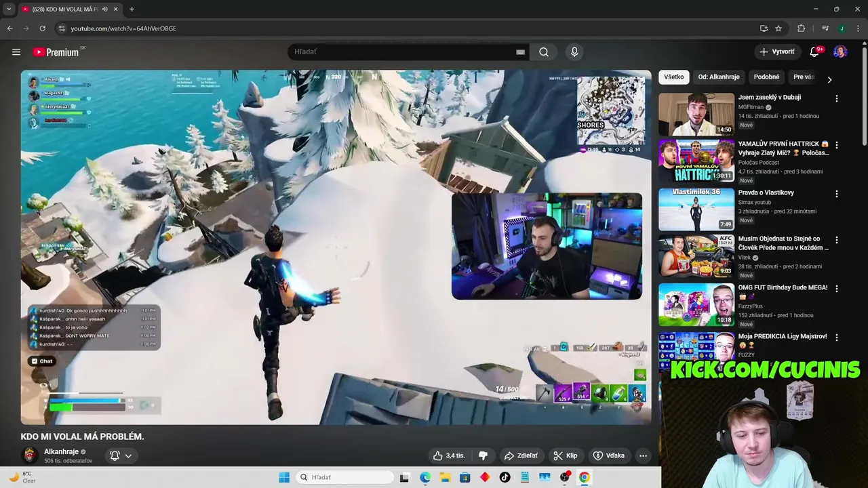Click the main video player
Image resolution: width=868 pixels, height=488 pixels.
point(336,247)
